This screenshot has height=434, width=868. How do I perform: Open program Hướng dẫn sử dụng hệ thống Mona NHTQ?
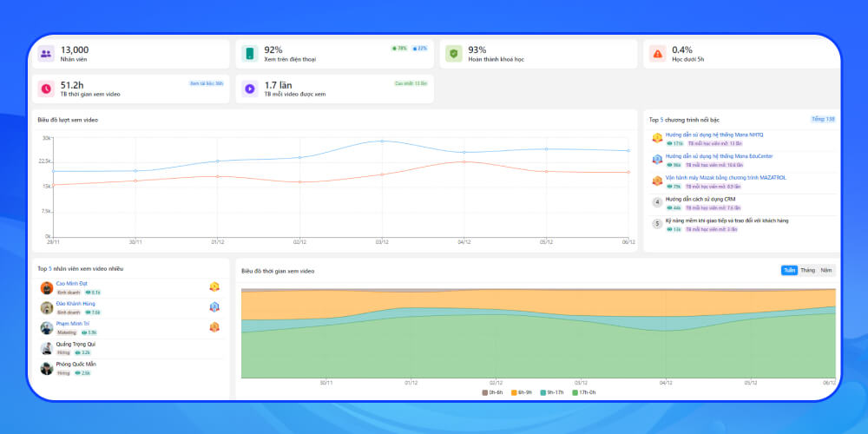point(714,135)
